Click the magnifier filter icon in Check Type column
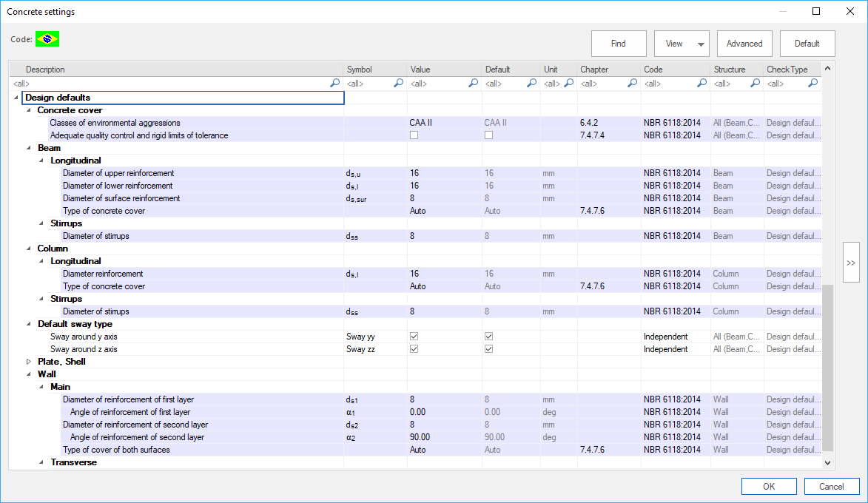Viewport: 868px width, 503px height. (x=813, y=83)
